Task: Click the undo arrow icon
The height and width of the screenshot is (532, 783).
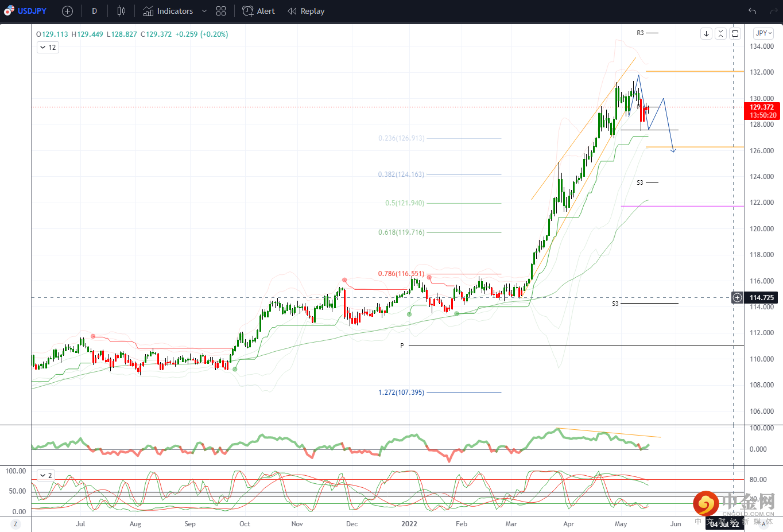Action: coord(752,11)
